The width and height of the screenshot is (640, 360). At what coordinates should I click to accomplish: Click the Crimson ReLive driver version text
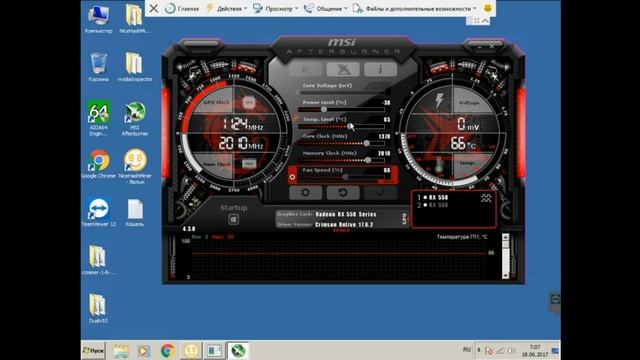click(x=344, y=225)
